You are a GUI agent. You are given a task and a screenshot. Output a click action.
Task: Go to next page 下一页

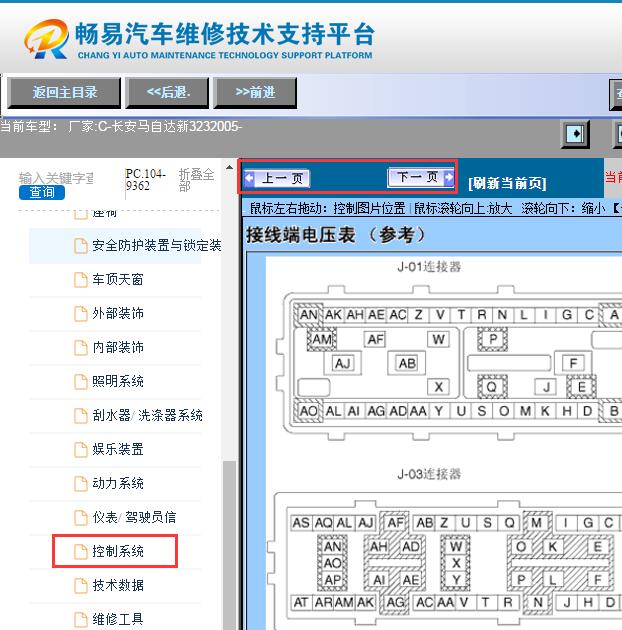421,177
